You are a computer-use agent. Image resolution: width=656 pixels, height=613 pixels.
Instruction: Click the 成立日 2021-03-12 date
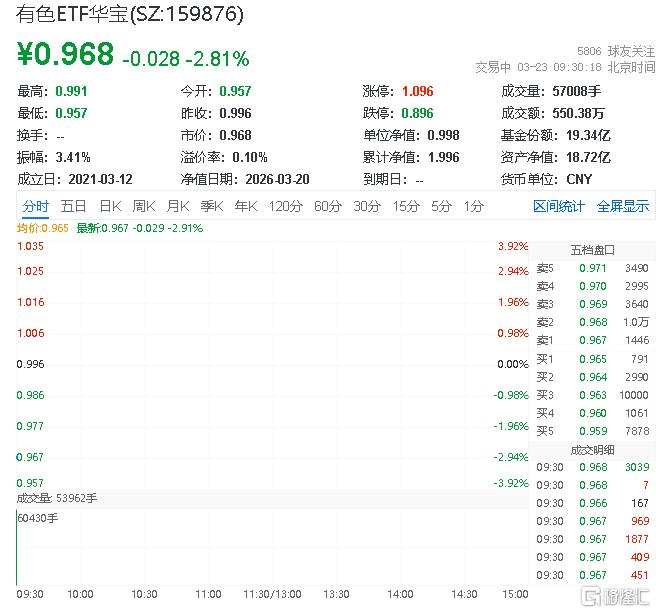[100, 180]
